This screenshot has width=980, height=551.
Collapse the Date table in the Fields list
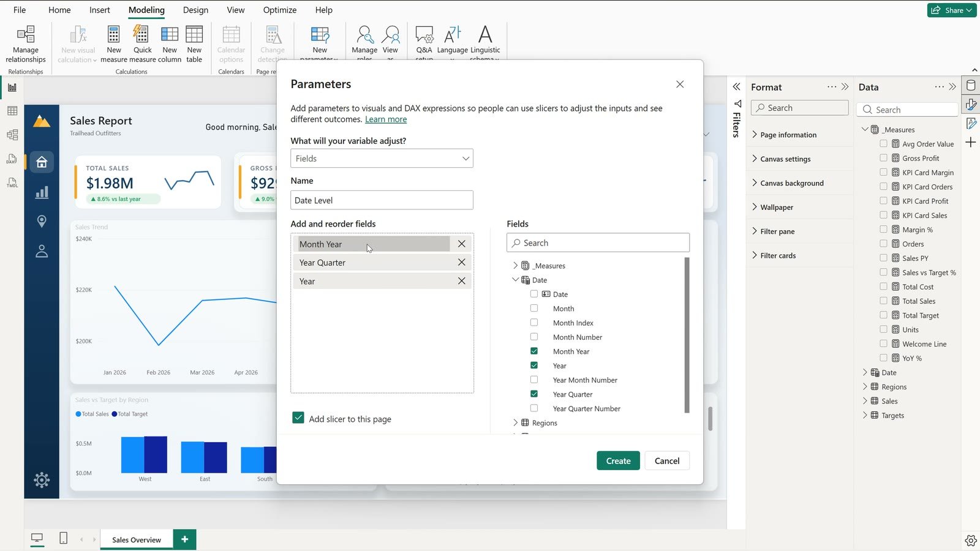pos(515,280)
